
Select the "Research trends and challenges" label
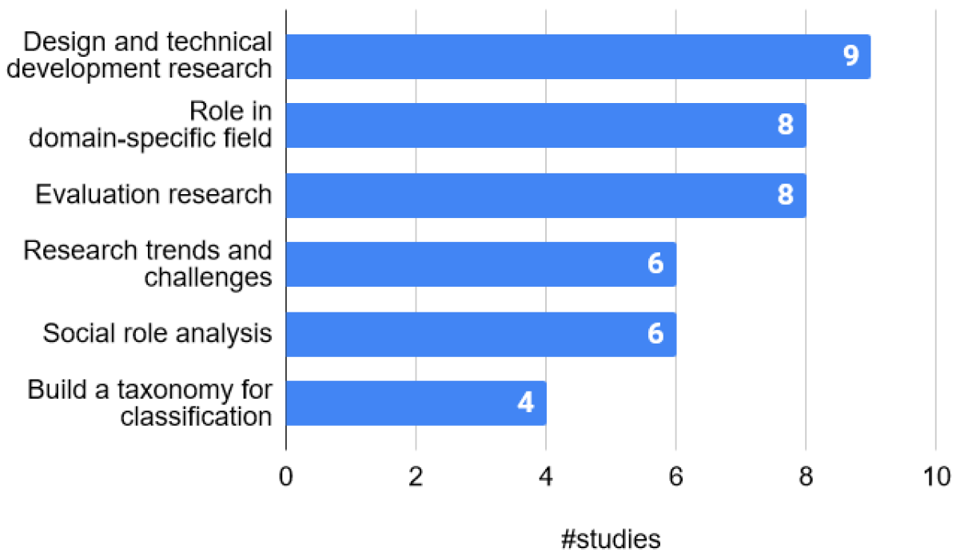coord(148,264)
